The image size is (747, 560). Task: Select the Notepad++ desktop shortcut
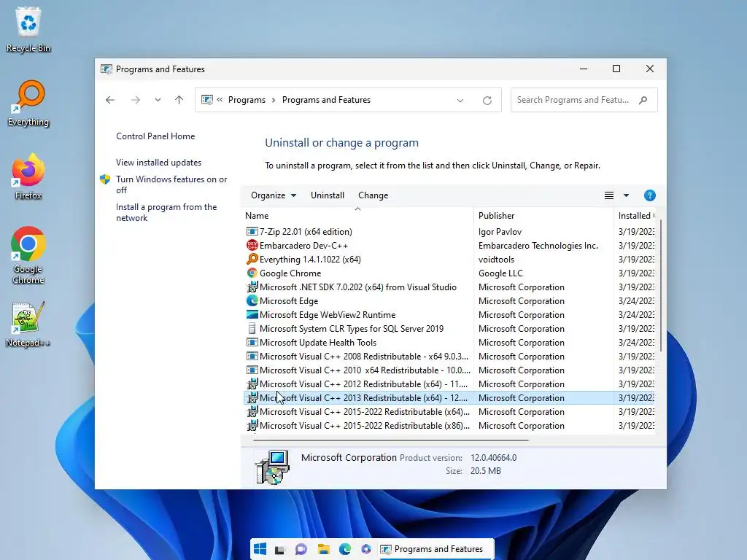pyautogui.click(x=28, y=324)
